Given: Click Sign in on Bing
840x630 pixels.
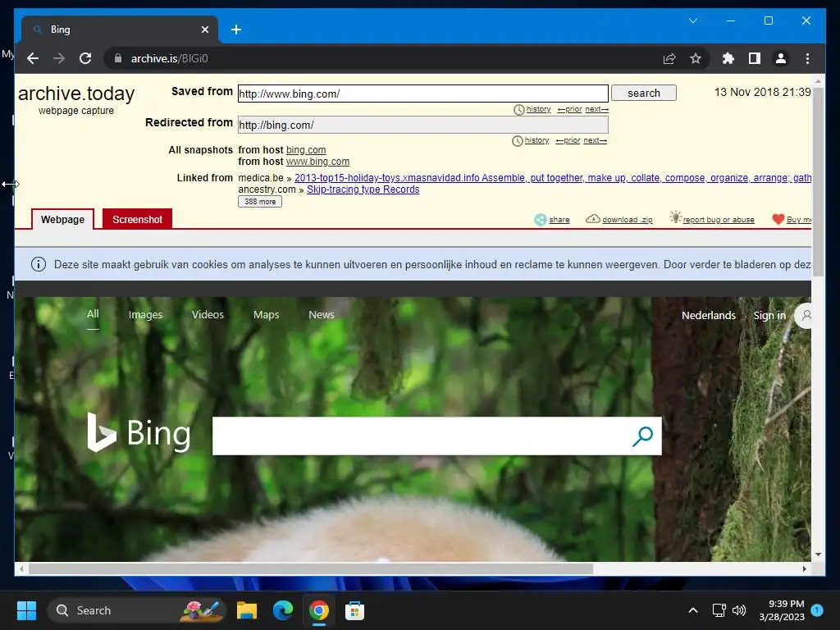Looking at the screenshot, I should [x=769, y=316].
